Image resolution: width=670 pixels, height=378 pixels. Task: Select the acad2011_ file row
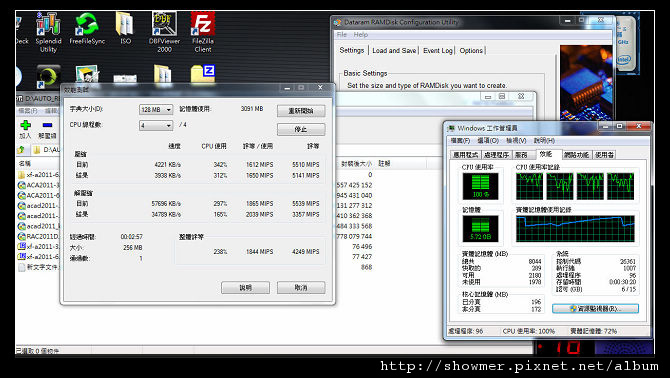coord(38,226)
